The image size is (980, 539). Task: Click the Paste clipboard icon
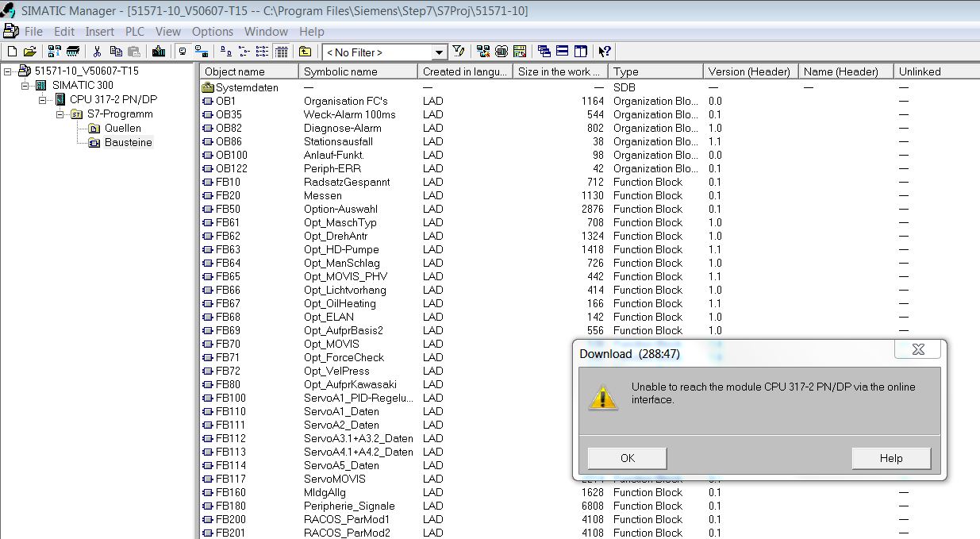(x=134, y=52)
